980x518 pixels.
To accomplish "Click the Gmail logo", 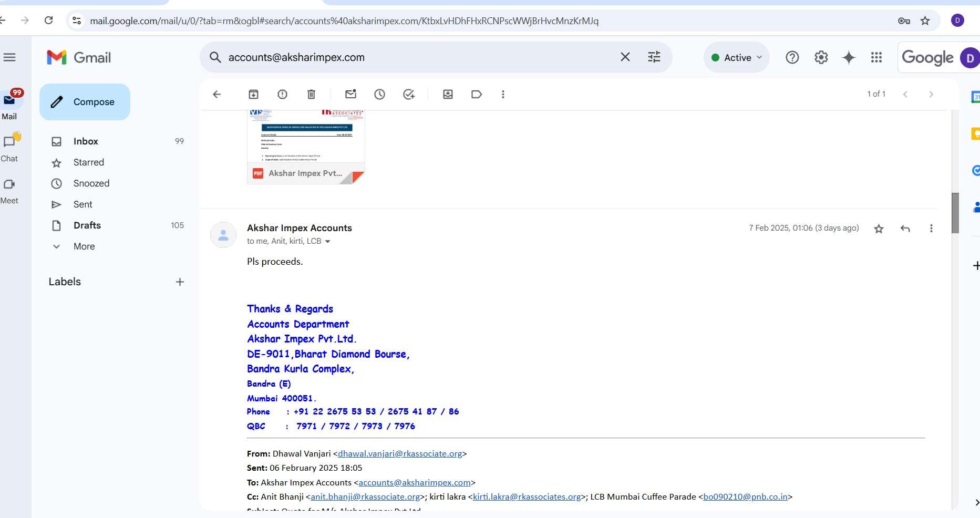I will 79,57.
